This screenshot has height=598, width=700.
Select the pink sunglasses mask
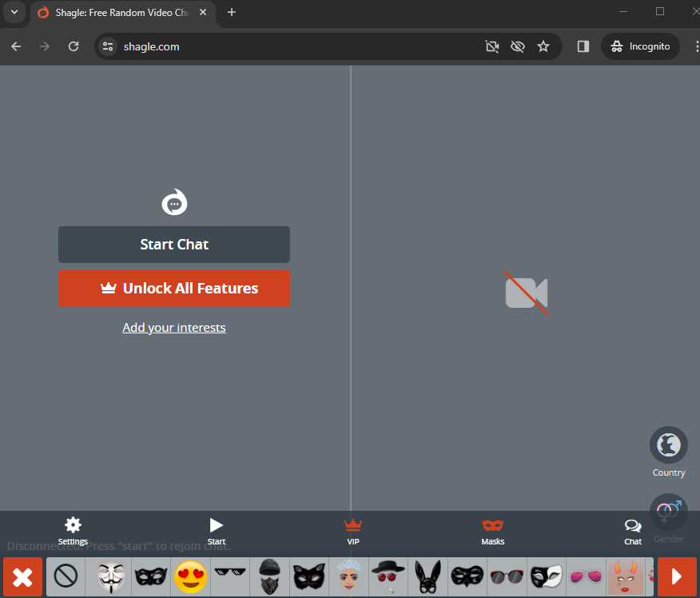coord(586,576)
